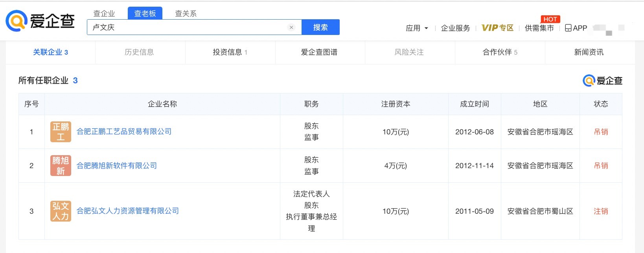Click the 所有任职企业 3 section heading
This screenshot has width=644, height=253.
click(x=48, y=81)
